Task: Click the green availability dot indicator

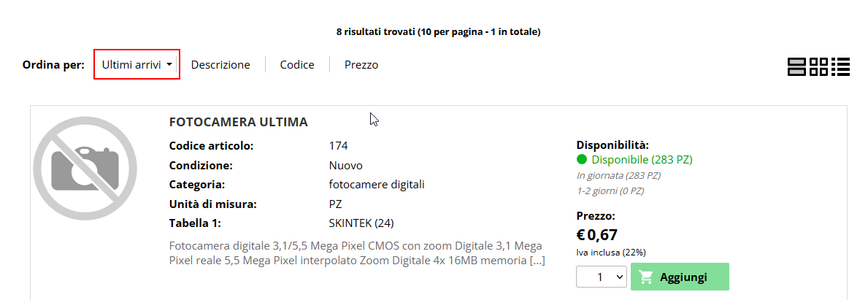Action: click(x=582, y=160)
